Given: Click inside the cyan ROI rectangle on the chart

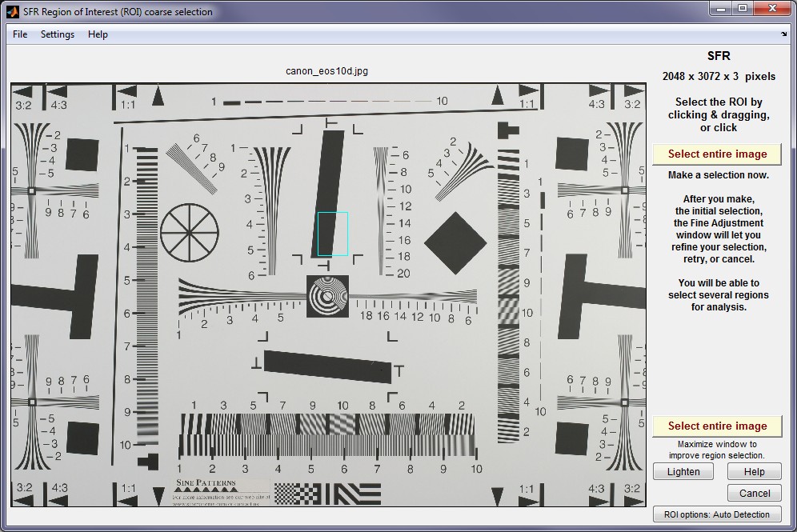Looking at the screenshot, I should click(333, 234).
